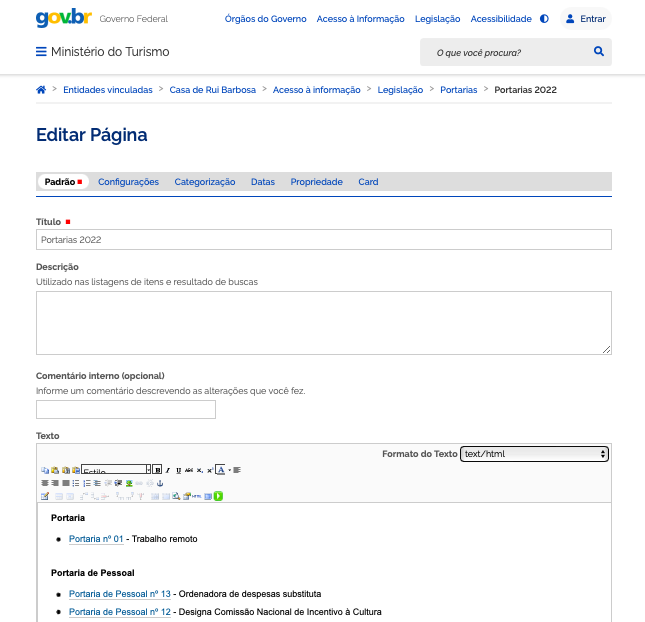645x622 pixels.
Task: Click the Entrar login button
Action: click(x=584, y=19)
